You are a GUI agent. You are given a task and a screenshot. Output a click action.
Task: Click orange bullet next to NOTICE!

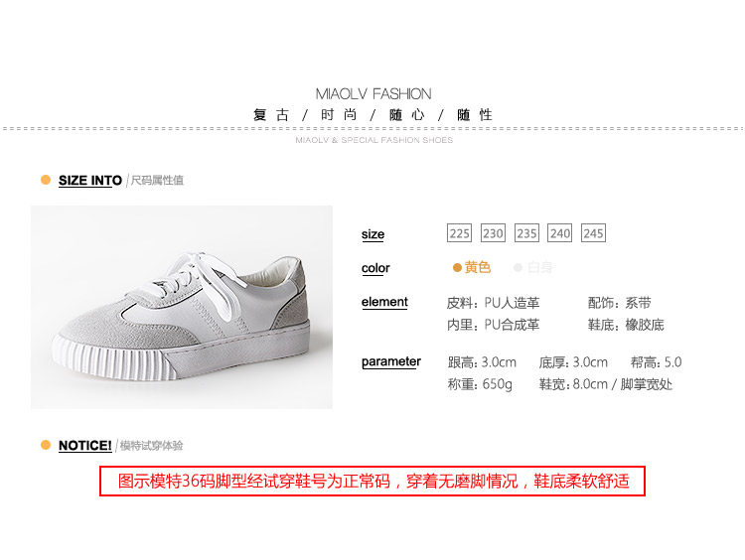46,445
